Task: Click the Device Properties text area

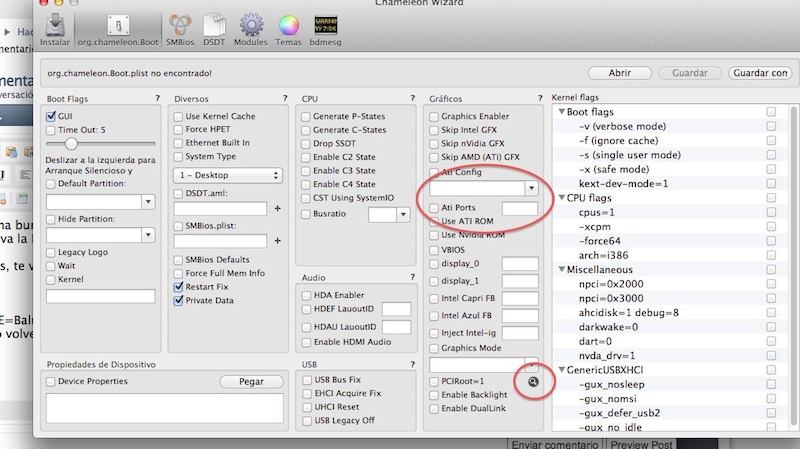Action: 165,408
